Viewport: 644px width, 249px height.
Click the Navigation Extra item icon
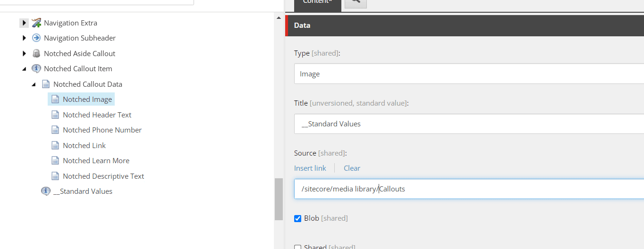click(36, 23)
